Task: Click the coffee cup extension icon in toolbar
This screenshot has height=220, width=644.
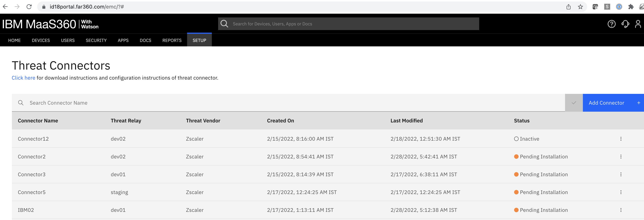Action: (x=595, y=7)
